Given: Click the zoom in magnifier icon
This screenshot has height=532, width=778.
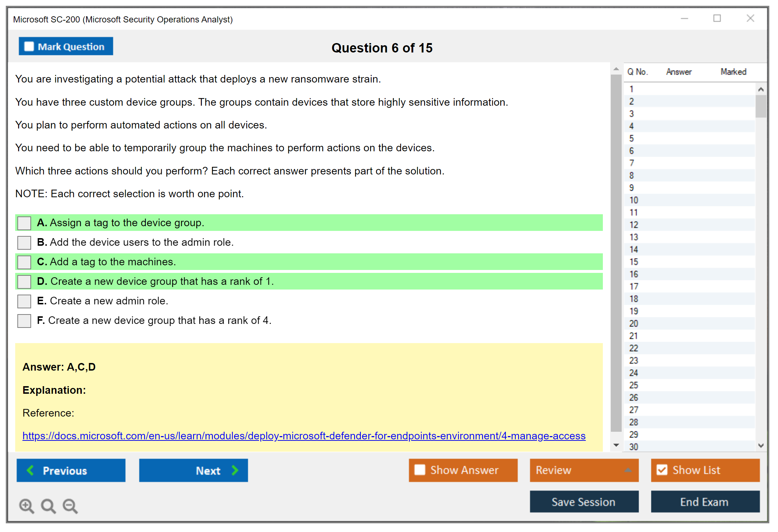Looking at the screenshot, I should coord(26,506).
